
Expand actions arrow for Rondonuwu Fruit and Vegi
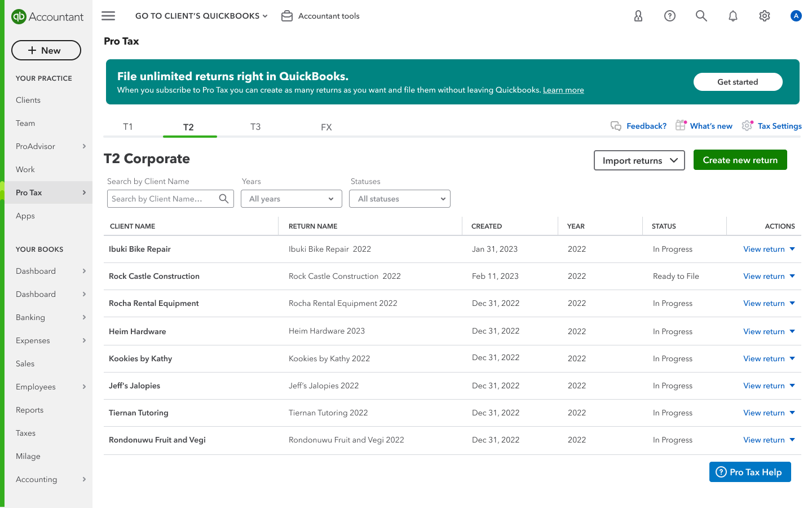click(792, 440)
